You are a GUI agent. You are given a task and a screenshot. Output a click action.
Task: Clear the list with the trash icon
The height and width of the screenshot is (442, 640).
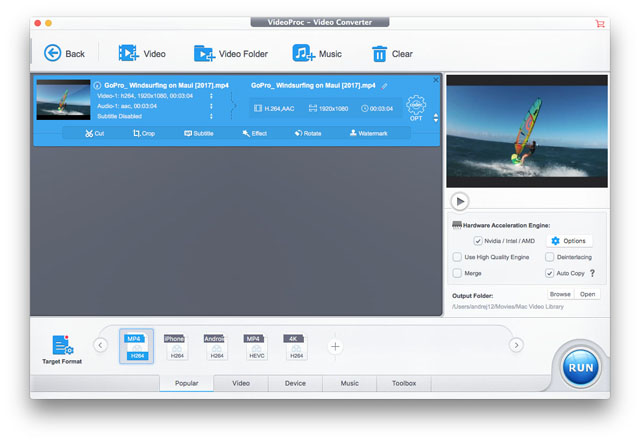[x=380, y=53]
